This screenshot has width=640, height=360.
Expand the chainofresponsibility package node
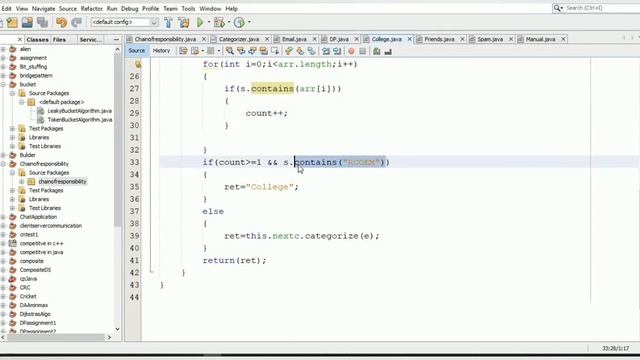pos(22,182)
